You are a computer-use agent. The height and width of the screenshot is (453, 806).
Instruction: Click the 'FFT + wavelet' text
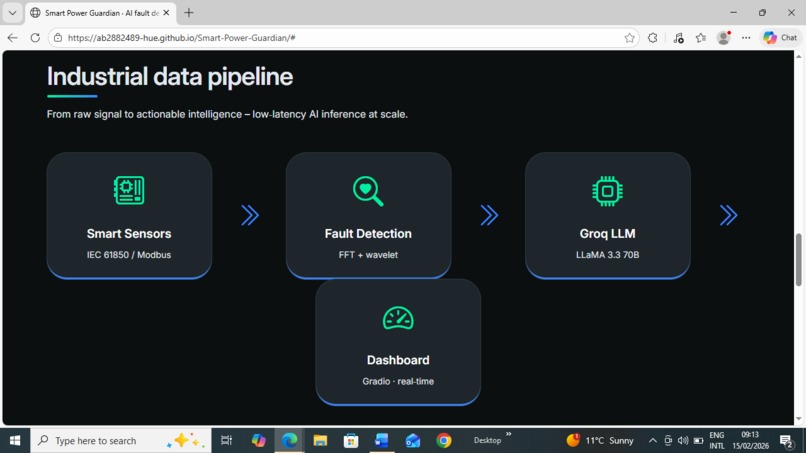tap(368, 255)
